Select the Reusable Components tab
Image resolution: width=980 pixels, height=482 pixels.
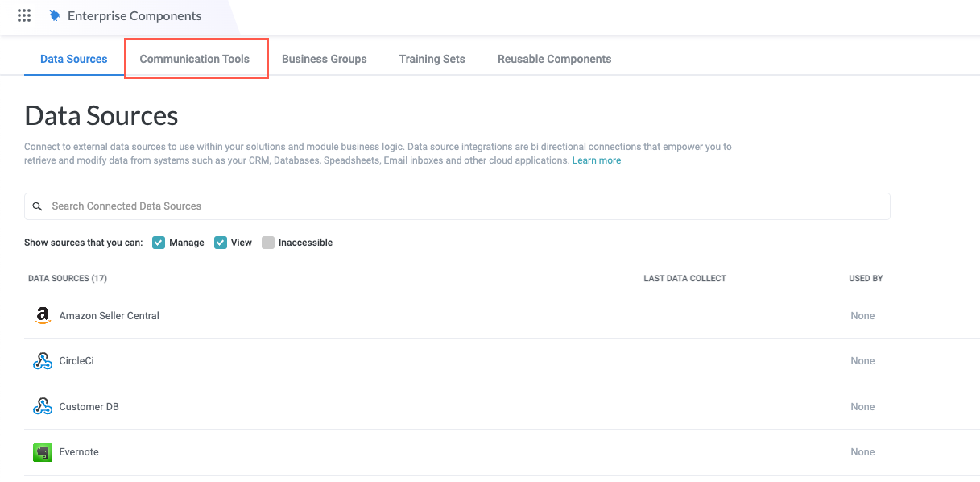coord(554,59)
